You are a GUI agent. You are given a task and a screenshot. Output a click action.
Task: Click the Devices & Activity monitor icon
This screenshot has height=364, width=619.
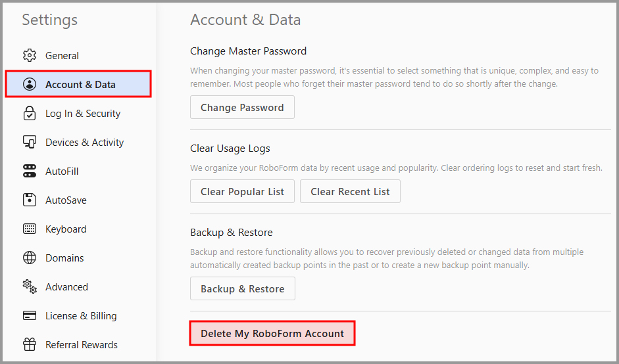tap(30, 142)
